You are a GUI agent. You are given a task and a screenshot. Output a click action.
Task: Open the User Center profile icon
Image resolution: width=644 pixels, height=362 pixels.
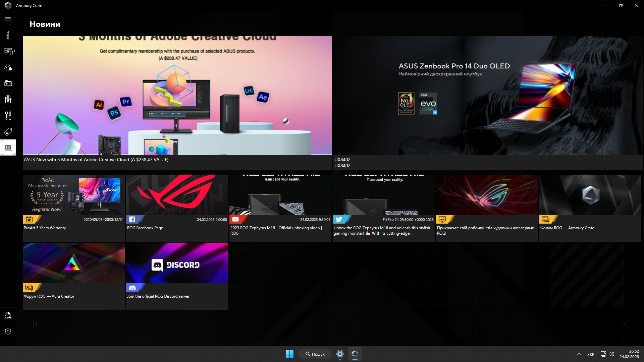(x=8, y=315)
